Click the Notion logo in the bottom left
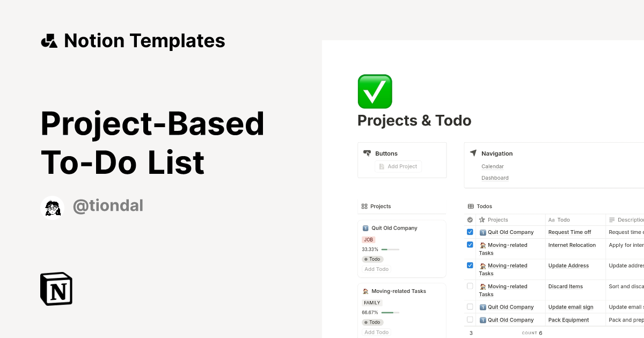Viewport: 644px width, 338px height. [x=56, y=289]
